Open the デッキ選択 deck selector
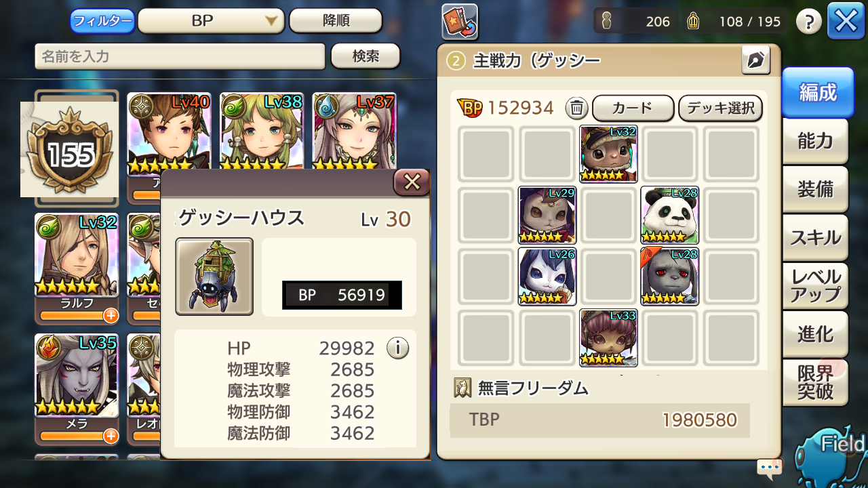868x488 pixels. [x=721, y=108]
